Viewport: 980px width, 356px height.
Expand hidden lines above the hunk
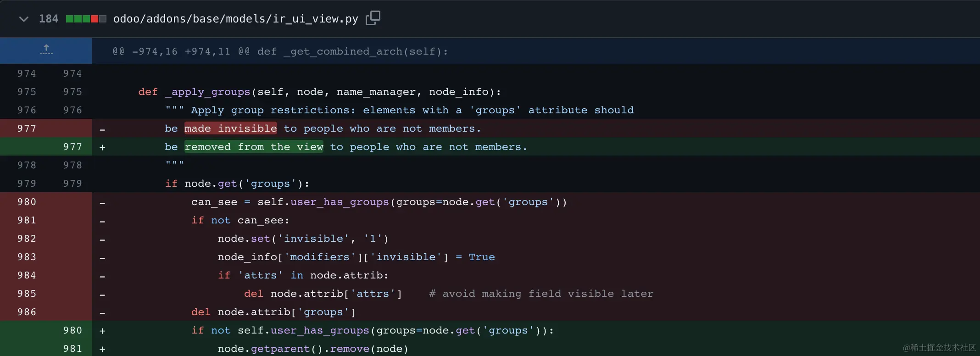coord(46,50)
